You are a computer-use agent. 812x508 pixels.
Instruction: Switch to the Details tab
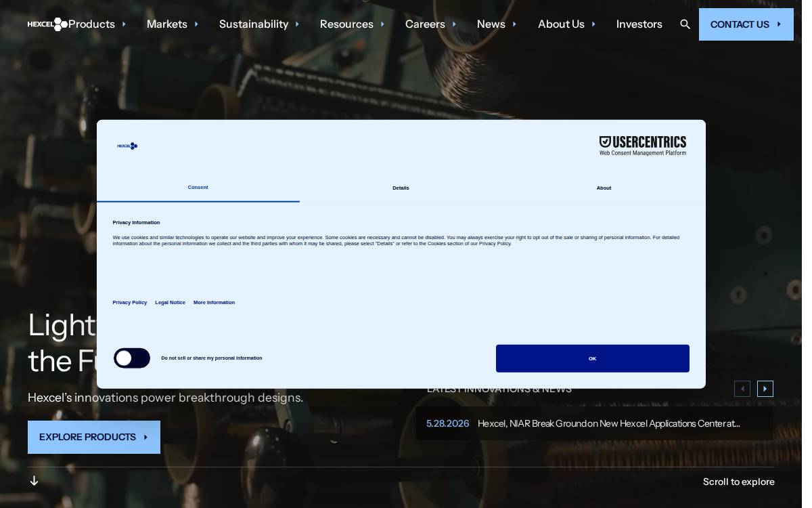pyautogui.click(x=401, y=188)
